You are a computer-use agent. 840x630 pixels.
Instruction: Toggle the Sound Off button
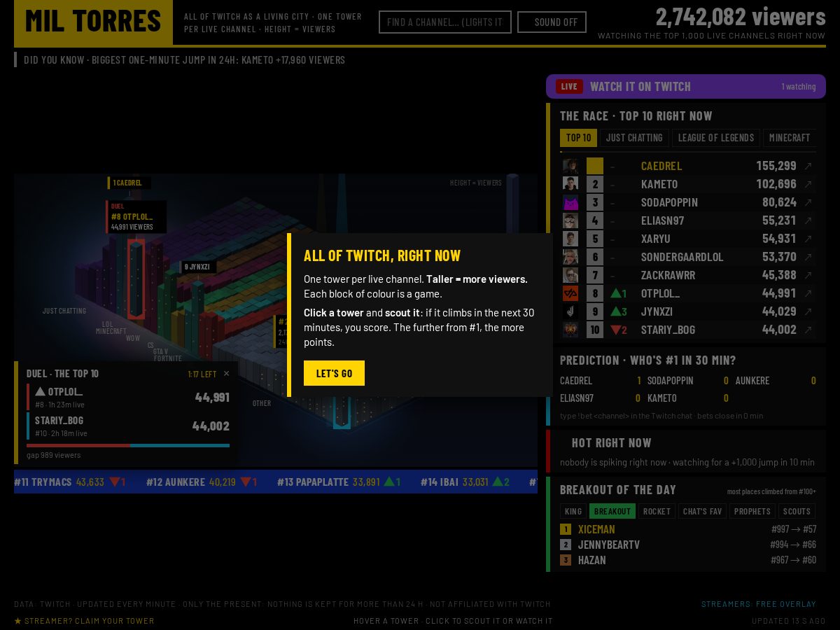click(x=552, y=22)
